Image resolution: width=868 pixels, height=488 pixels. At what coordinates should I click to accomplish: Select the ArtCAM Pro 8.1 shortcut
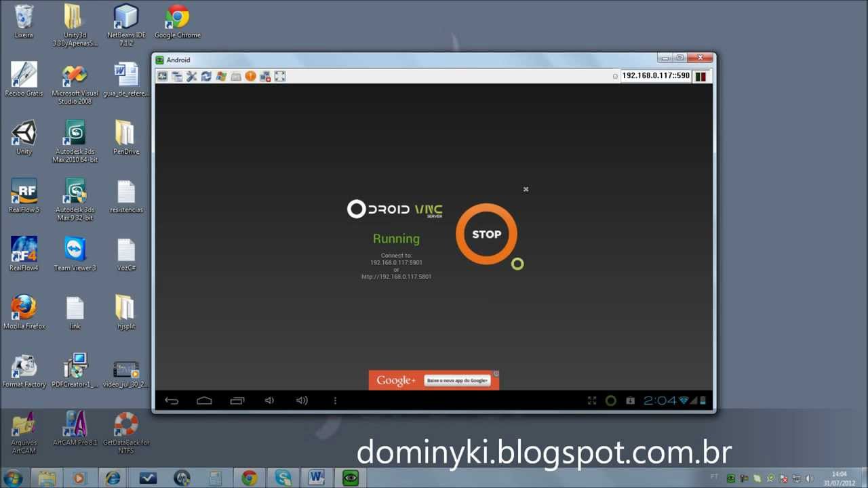pos(75,429)
